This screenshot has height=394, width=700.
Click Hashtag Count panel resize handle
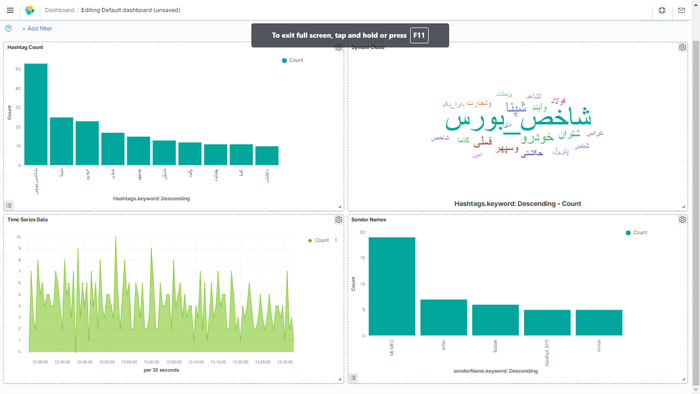[x=340, y=207]
